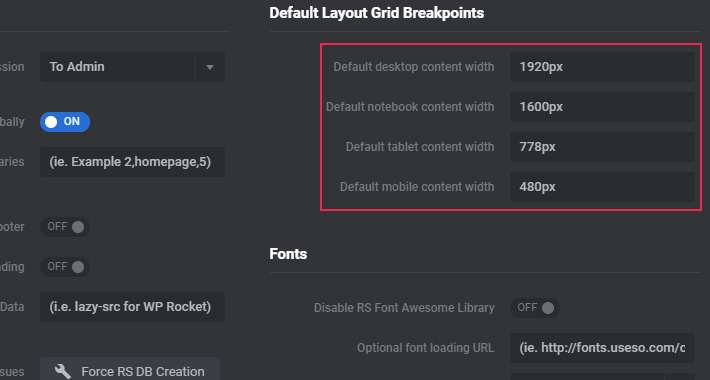Turn off the blue ON toggle
This screenshot has width=710, height=380.
pos(65,122)
